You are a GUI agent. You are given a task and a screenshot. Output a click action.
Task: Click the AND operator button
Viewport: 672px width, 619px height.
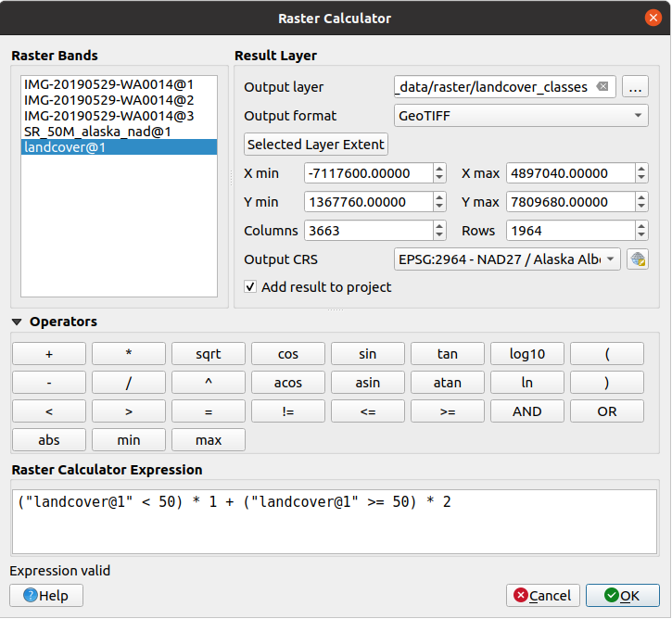click(526, 411)
